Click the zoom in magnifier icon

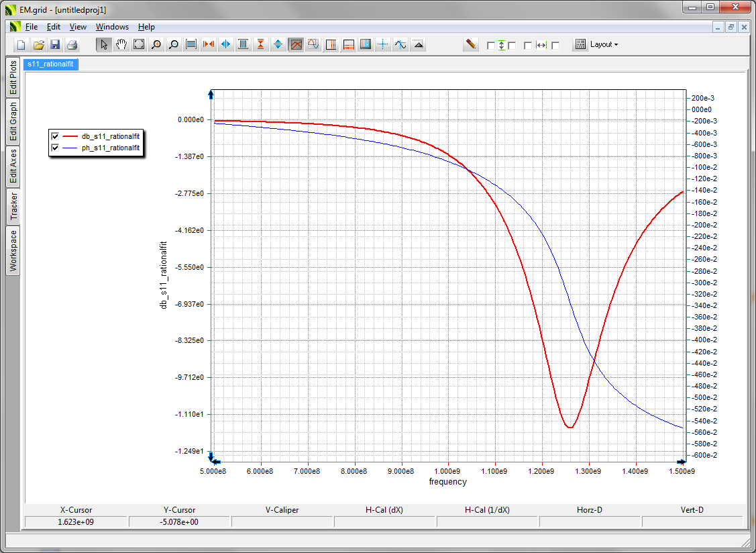tap(156, 45)
